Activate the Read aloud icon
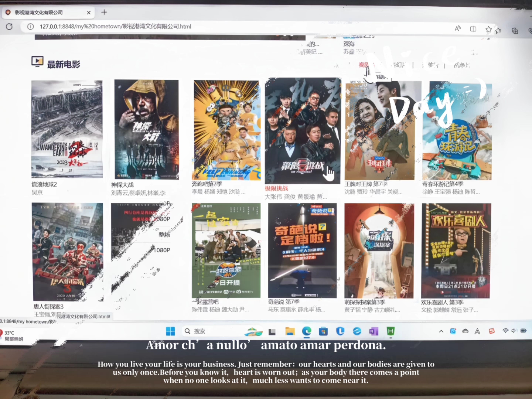532x399 pixels. click(x=458, y=28)
